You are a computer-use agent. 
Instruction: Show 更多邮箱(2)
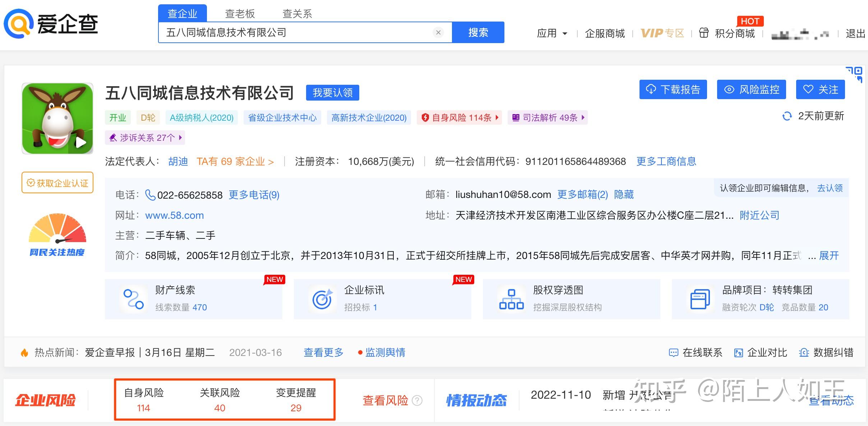[582, 195]
